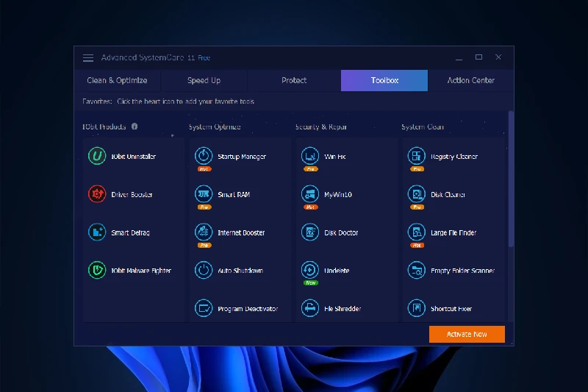Click the System Clean heading
Viewport: 588px width, 392px height.
(x=423, y=126)
